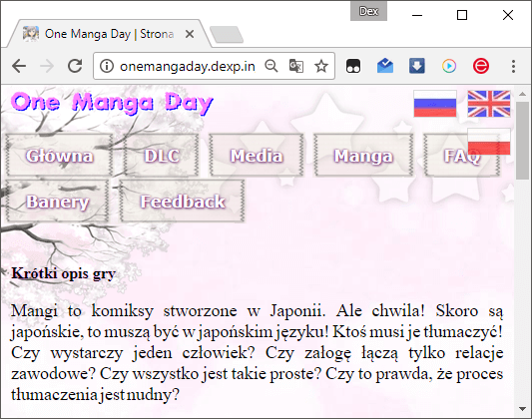
Task: Open the Manga menu page
Action: [x=363, y=156]
